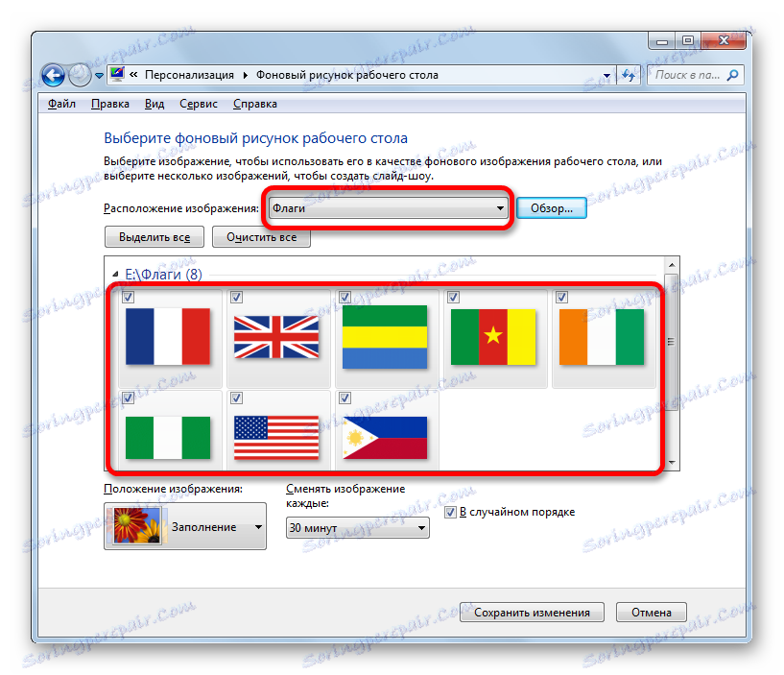Viewport: 784px width, 675px height.
Task: Uncheck the Gabon flag checkbox
Action: tap(345, 298)
